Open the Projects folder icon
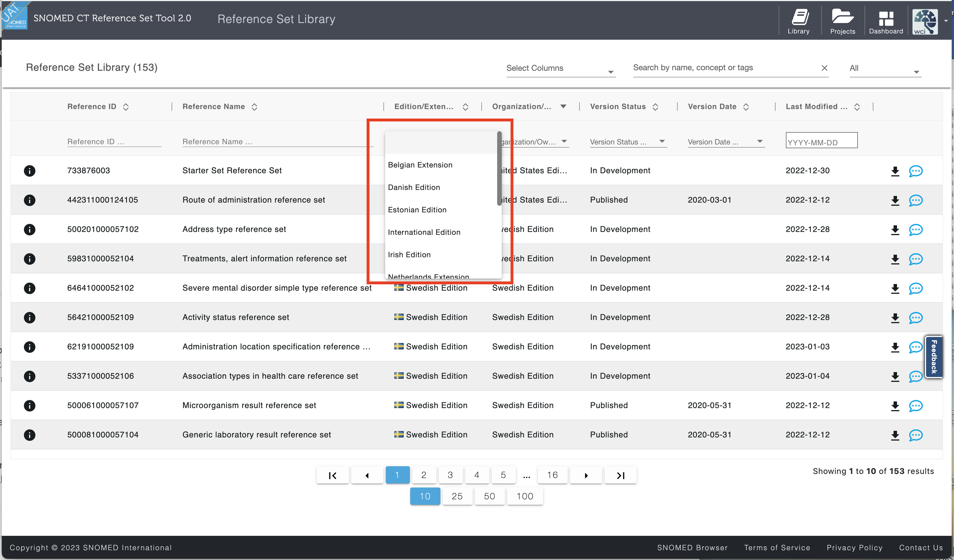The width and height of the screenshot is (954, 560). (x=842, y=22)
